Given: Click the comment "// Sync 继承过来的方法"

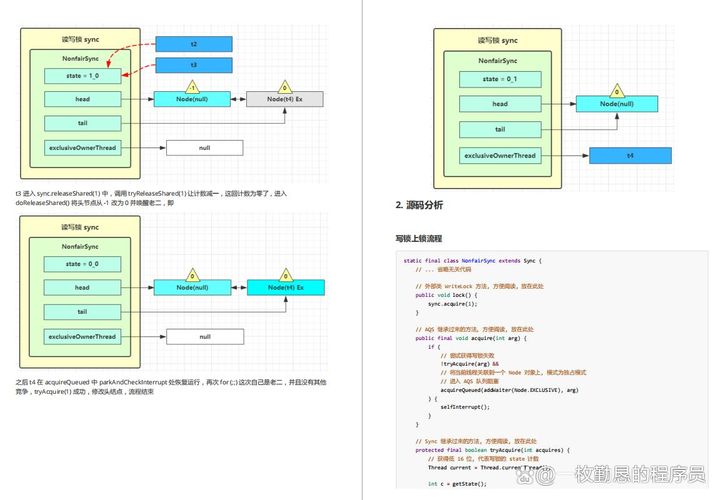Looking at the screenshot, I should [476, 441].
